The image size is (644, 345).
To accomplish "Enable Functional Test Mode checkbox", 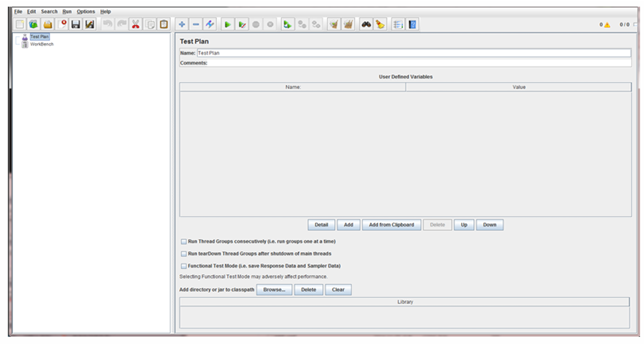I will 183,266.
